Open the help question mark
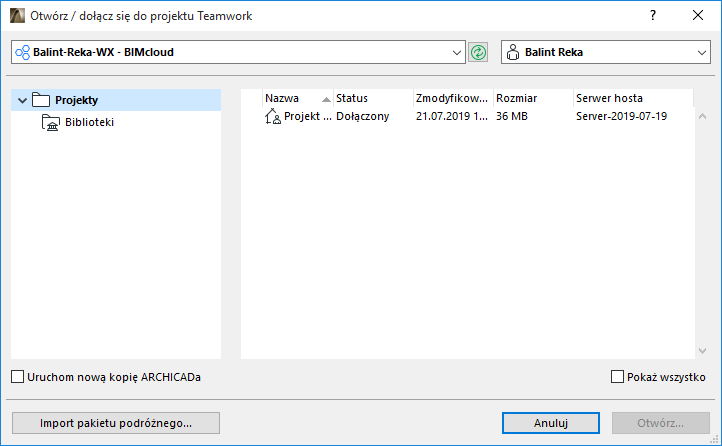Viewport: 722px width, 446px height. (652, 16)
